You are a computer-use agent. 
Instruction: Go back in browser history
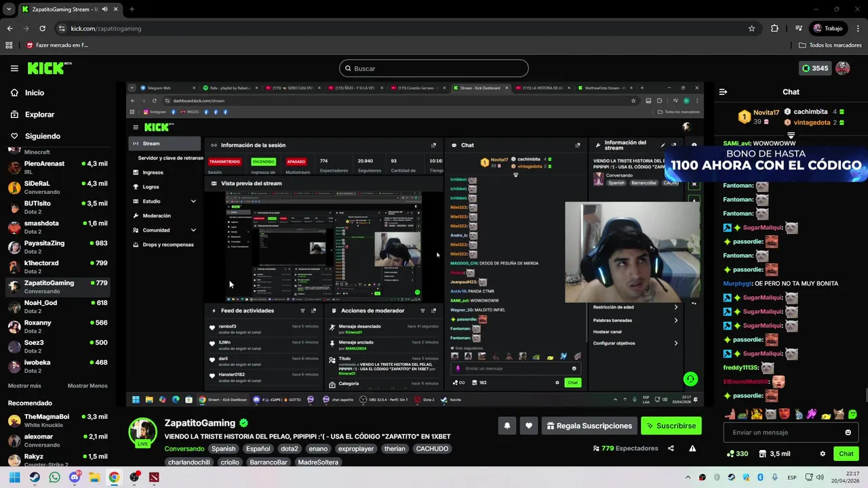(x=9, y=28)
